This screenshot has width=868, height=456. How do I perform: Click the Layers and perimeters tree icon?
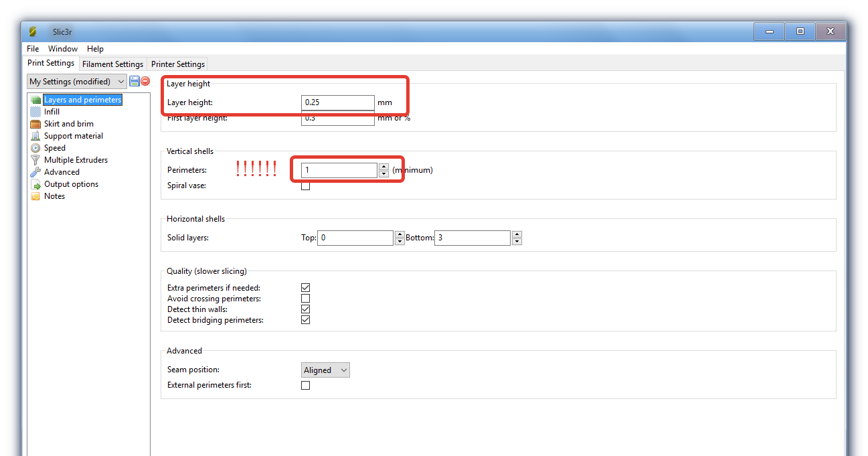(x=36, y=100)
